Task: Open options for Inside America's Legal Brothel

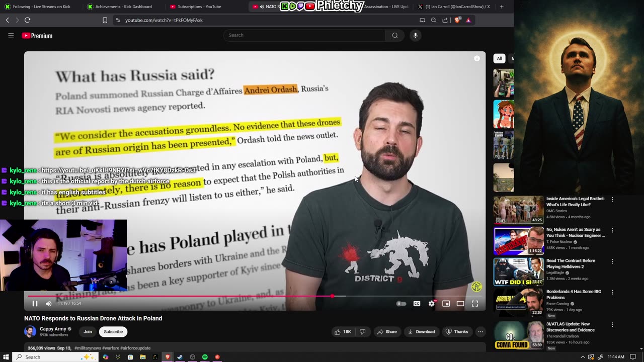Action: click(612, 200)
